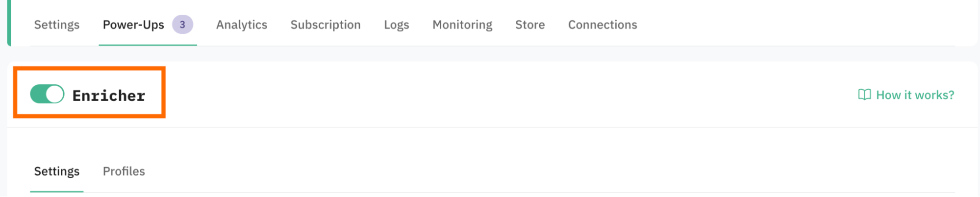View the Logs tab
The image size is (980, 197).
[x=397, y=25]
